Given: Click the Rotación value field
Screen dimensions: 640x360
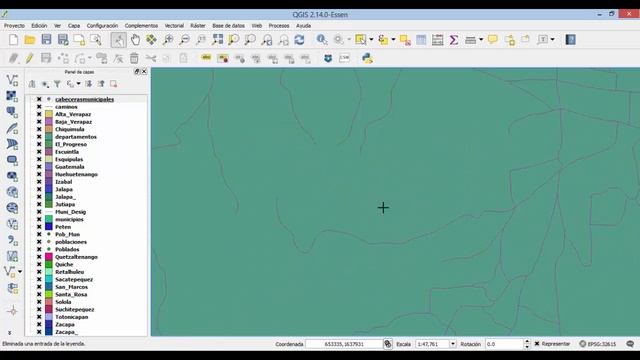Looking at the screenshot, I should [504, 344].
